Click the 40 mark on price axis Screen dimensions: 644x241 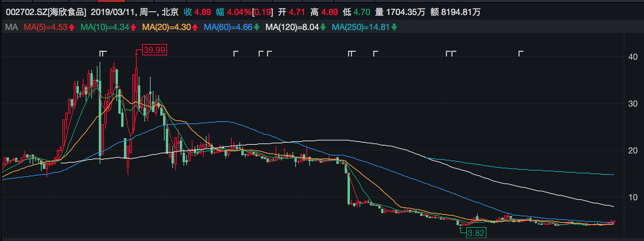tap(633, 57)
